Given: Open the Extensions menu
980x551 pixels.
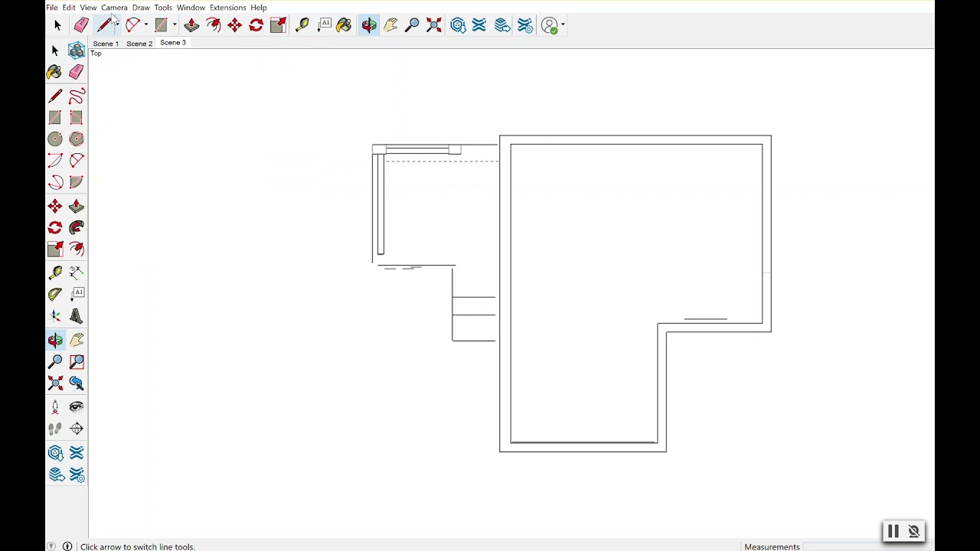Looking at the screenshot, I should click(227, 8).
